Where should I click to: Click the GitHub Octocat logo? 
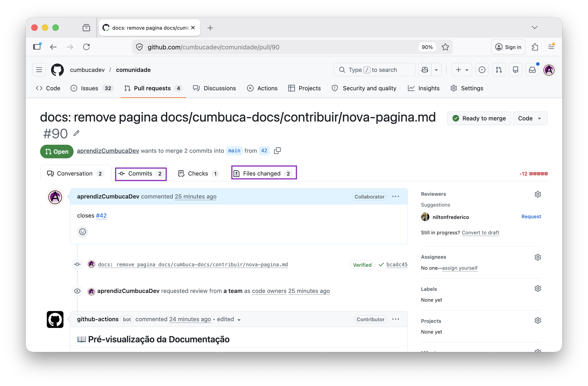click(57, 70)
